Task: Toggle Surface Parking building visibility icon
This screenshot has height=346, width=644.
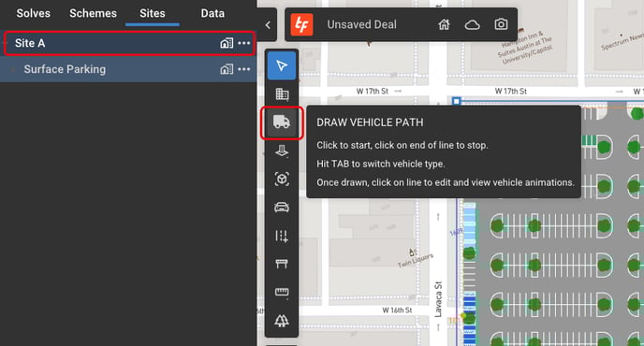Action: pyautogui.click(x=227, y=69)
